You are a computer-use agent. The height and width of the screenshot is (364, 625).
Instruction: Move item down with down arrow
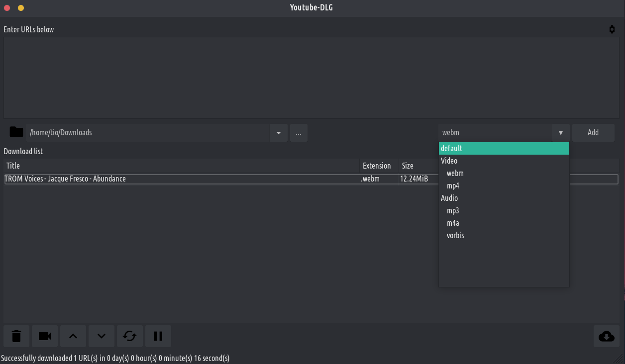[x=102, y=336]
